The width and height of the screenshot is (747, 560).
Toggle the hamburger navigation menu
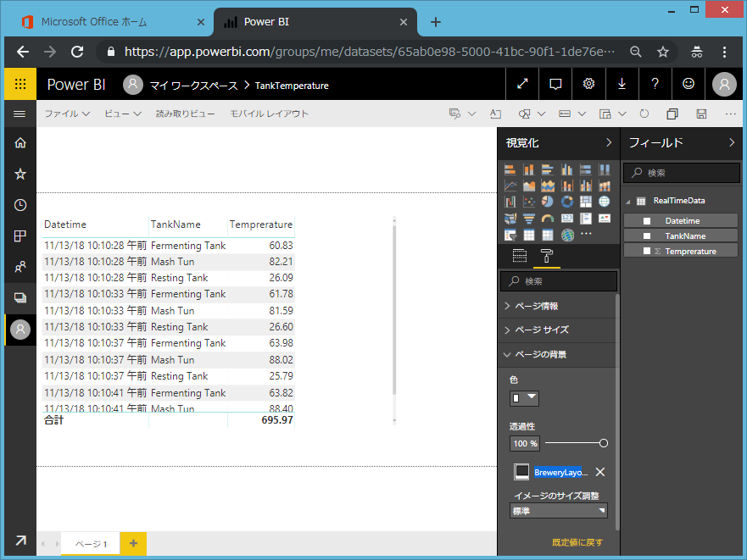coord(20,114)
